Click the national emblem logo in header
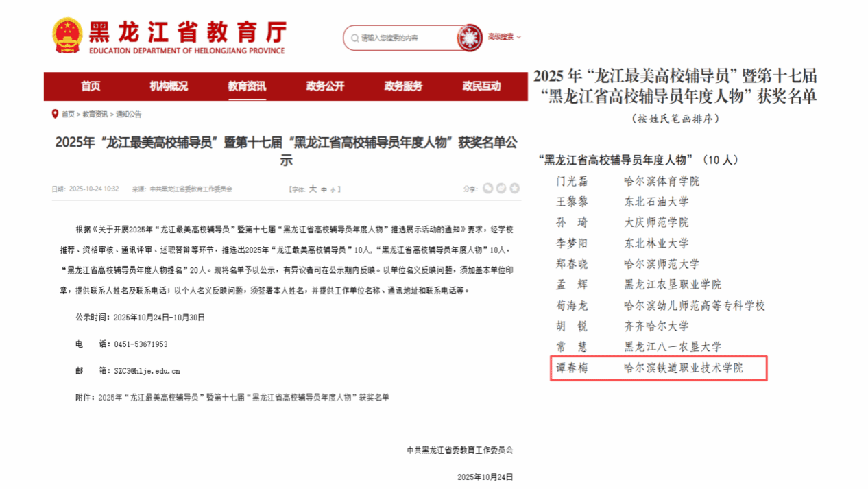868x489 pixels. tap(67, 36)
